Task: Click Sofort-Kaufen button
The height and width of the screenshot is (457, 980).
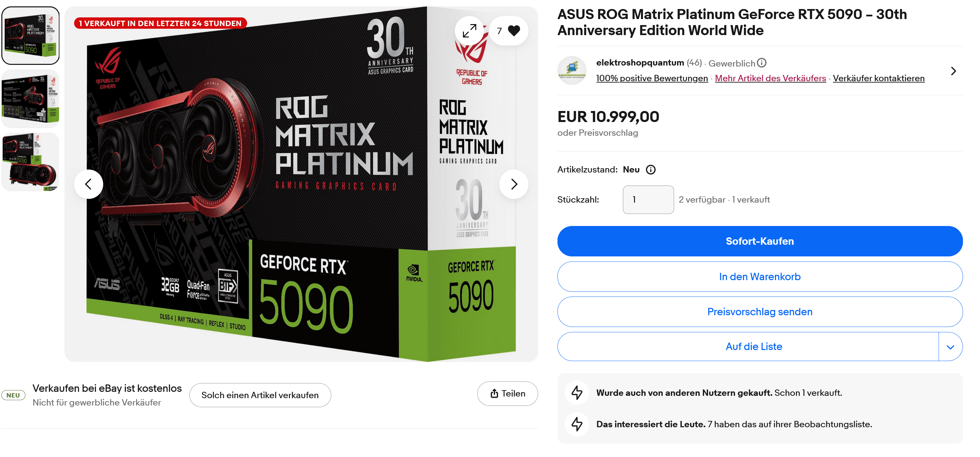Action: pos(760,241)
